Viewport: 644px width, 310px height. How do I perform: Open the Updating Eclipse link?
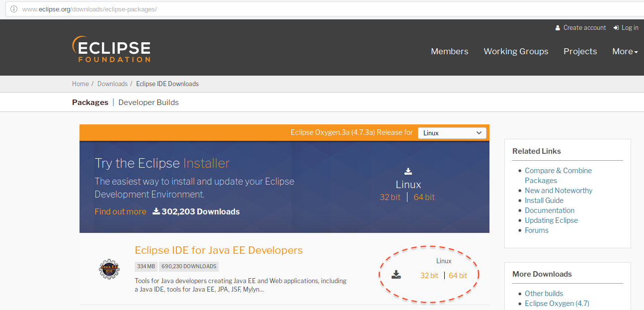551,220
